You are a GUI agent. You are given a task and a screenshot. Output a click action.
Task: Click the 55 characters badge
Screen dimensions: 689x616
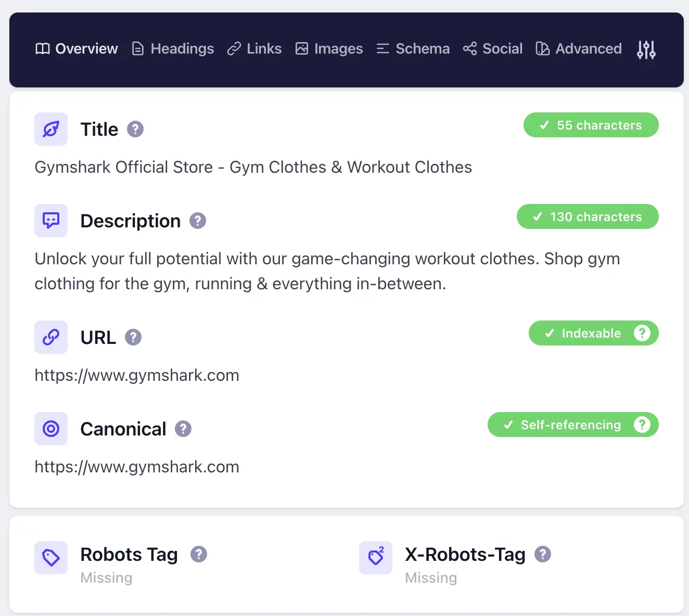pyautogui.click(x=591, y=125)
